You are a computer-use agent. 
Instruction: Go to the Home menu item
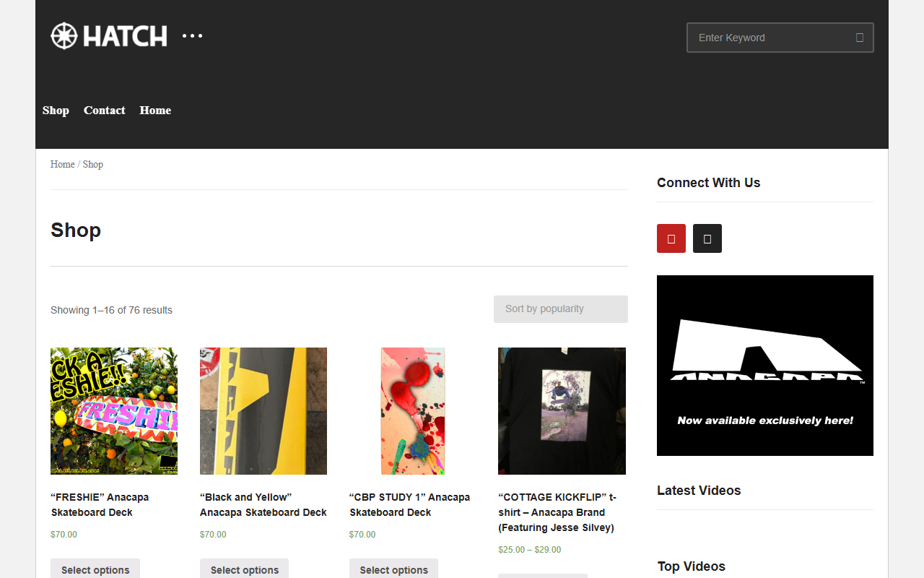click(x=155, y=111)
